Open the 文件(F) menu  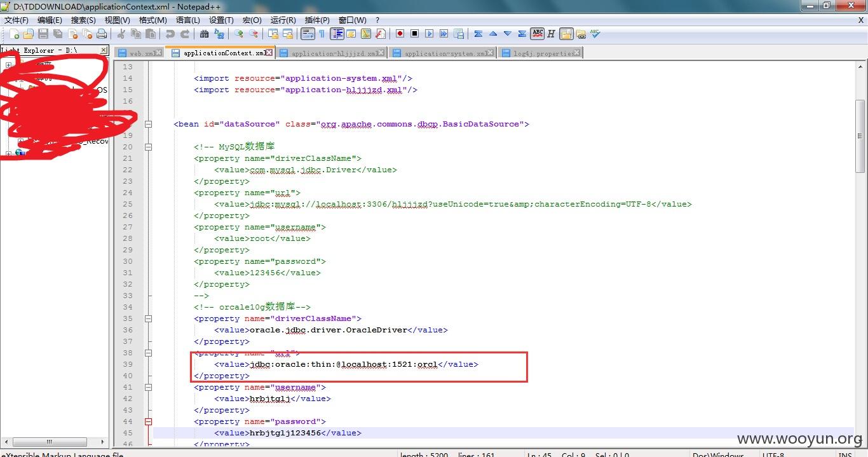tap(17, 20)
